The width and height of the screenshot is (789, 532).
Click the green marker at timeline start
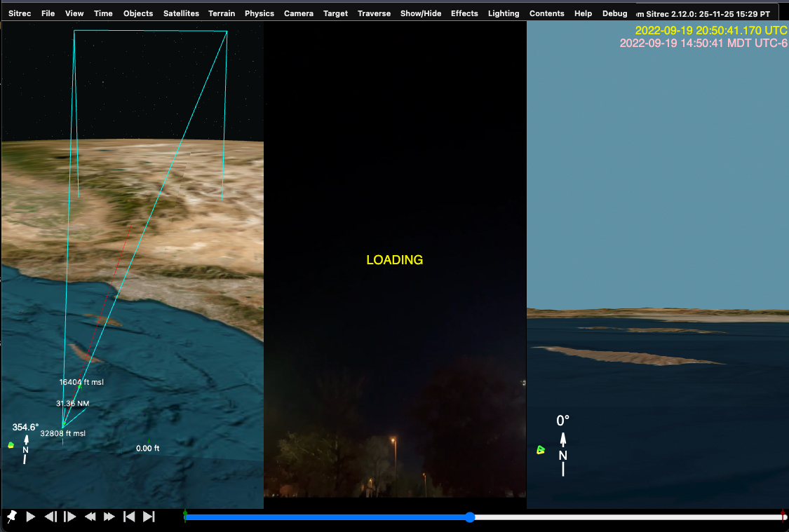[x=184, y=513]
